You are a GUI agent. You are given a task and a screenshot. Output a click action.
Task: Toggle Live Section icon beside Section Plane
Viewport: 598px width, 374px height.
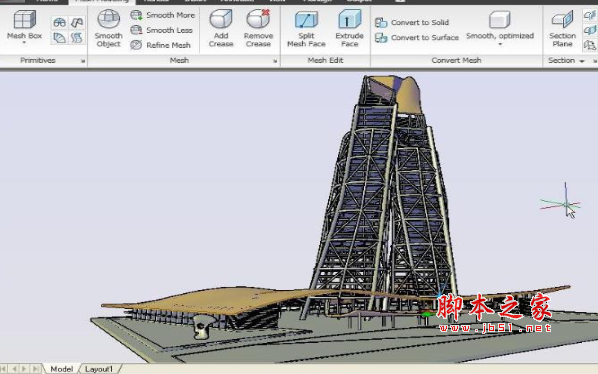[x=590, y=15]
